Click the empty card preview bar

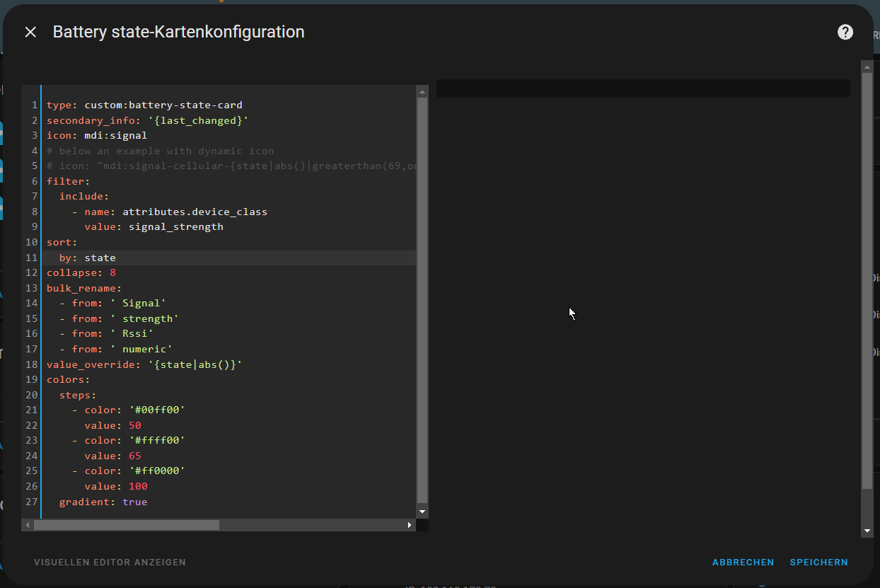[643, 88]
